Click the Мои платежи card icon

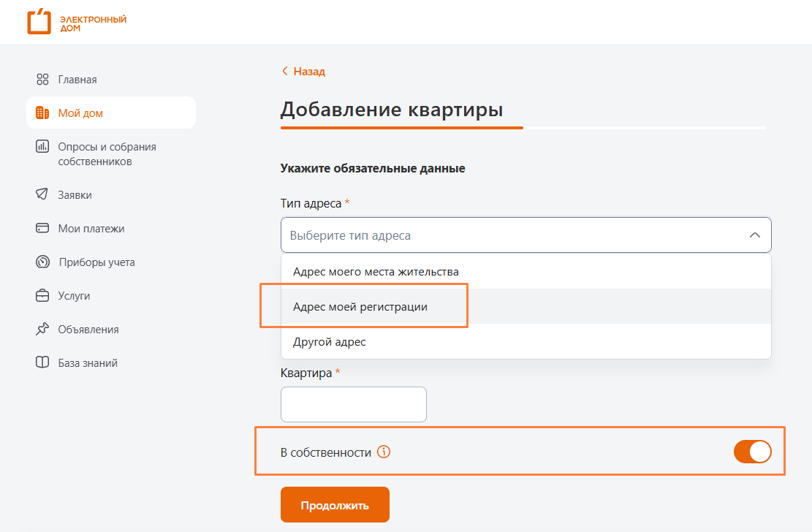click(x=42, y=229)
